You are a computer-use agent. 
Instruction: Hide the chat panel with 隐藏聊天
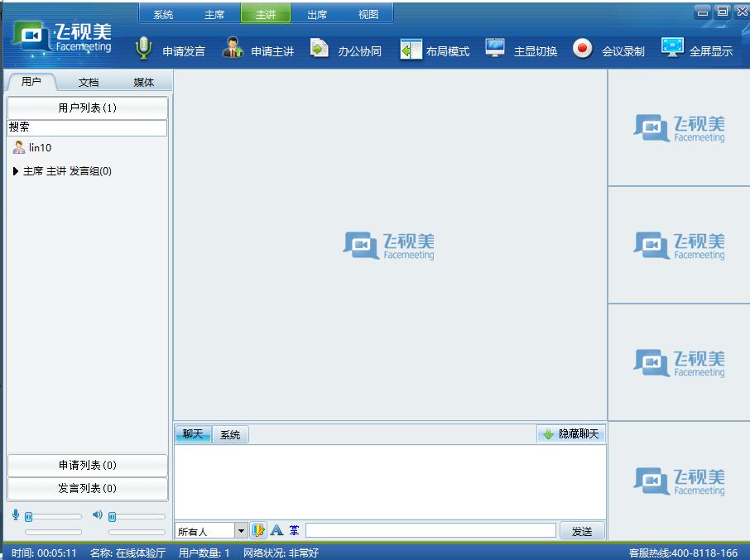tap(571, 434)
